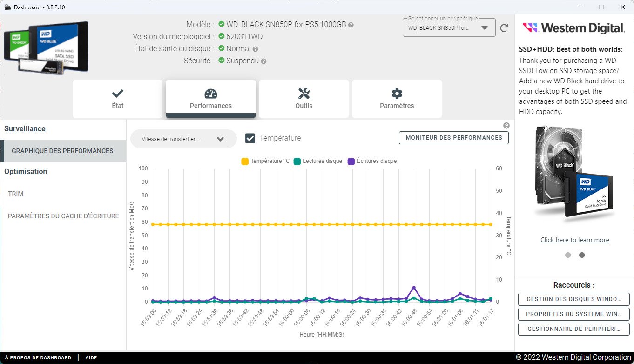Click the 'Heure (HH:MM:S)' axis label
The width and height of the screenshot is (634, 364).
coord(322,335)
